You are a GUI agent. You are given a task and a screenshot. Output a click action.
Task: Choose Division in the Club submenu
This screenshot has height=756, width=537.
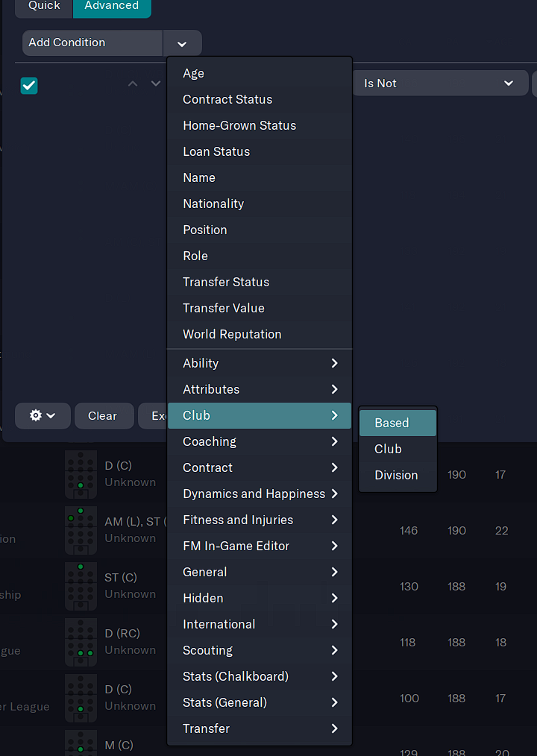(397, 475)
